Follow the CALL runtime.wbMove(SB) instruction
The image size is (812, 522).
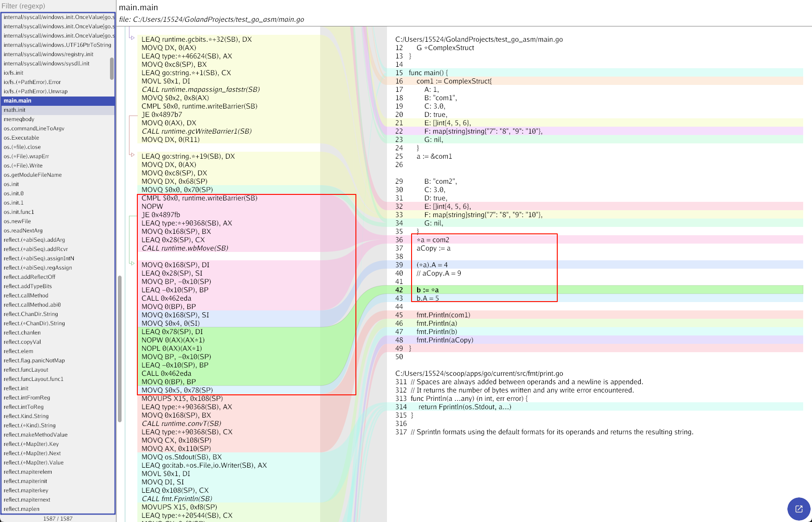point(185,248)
